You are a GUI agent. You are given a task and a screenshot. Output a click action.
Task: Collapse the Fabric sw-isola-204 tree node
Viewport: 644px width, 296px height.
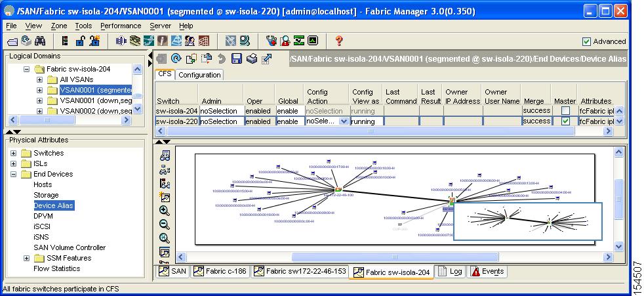coord(27,69)
